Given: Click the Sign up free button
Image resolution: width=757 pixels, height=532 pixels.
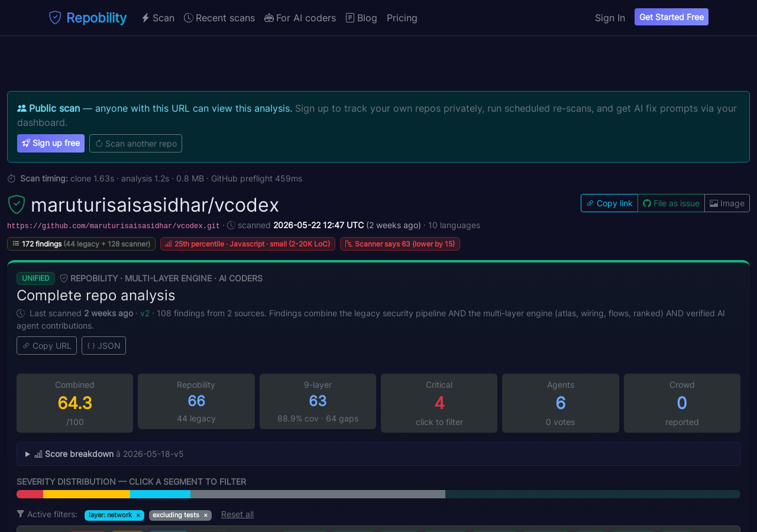Looking at the screenshot, I should [x=51, y=144].
